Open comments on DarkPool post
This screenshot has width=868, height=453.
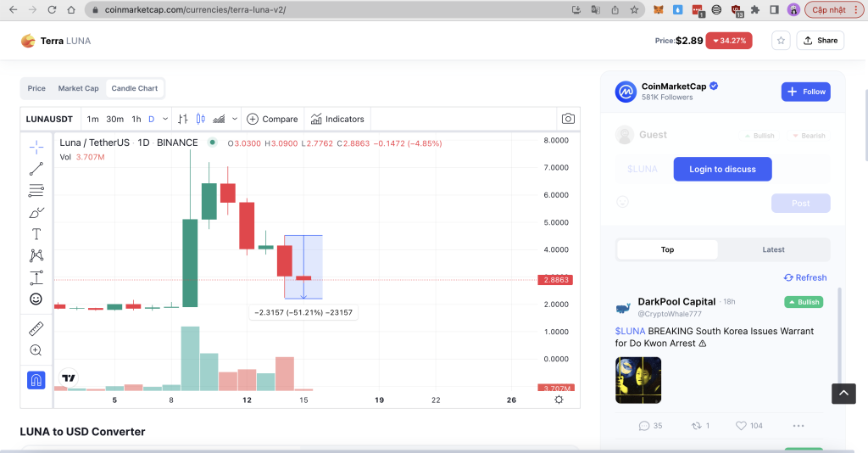pyautogui.click(x=650, y=425)
